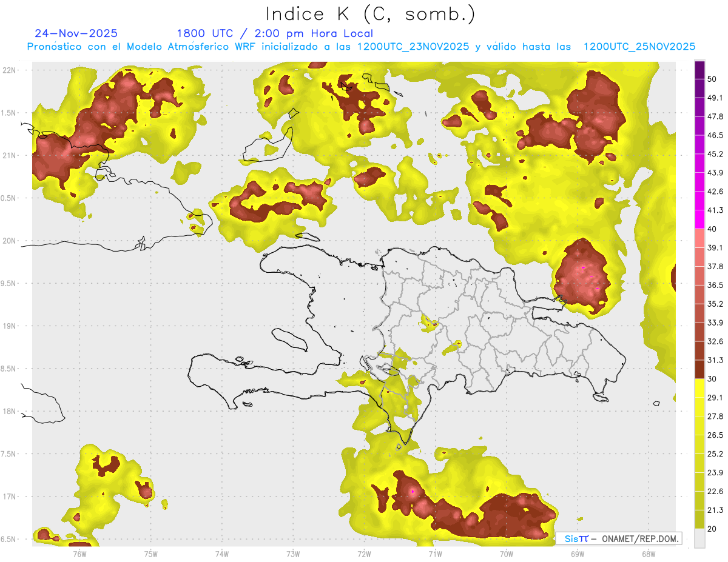This screenshot has height=562, width=728.
Task: Click the '46.5' legend value
Action: 715,135
